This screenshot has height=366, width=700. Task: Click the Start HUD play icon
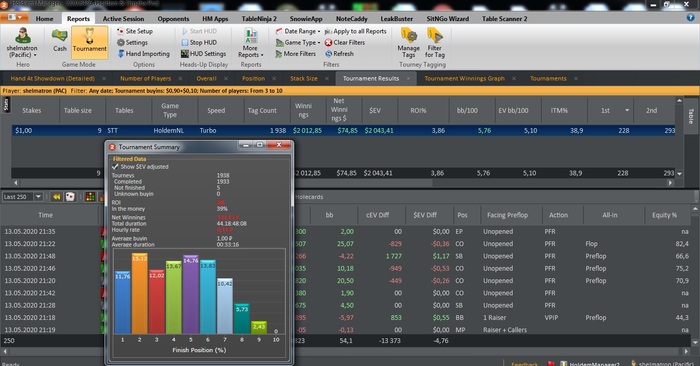tap(185, 31)
